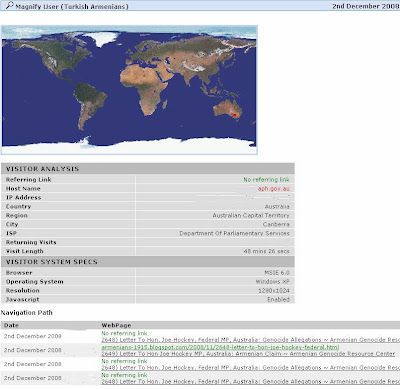Click the green No referring link value in Visitor Analysis
Viewport: 400px width, 389px height.
click(x=266, y=179)
